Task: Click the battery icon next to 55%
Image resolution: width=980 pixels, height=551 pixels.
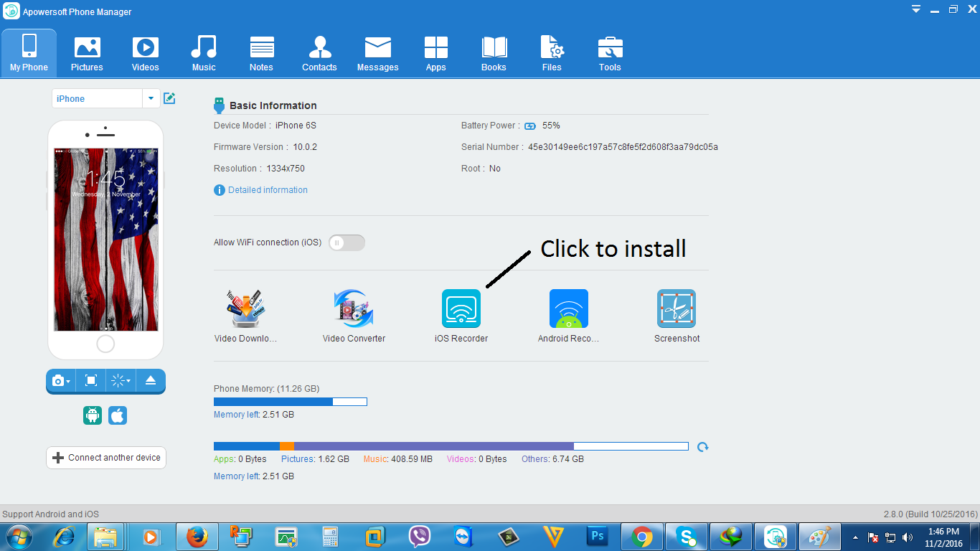Action: tap(530, 126)
